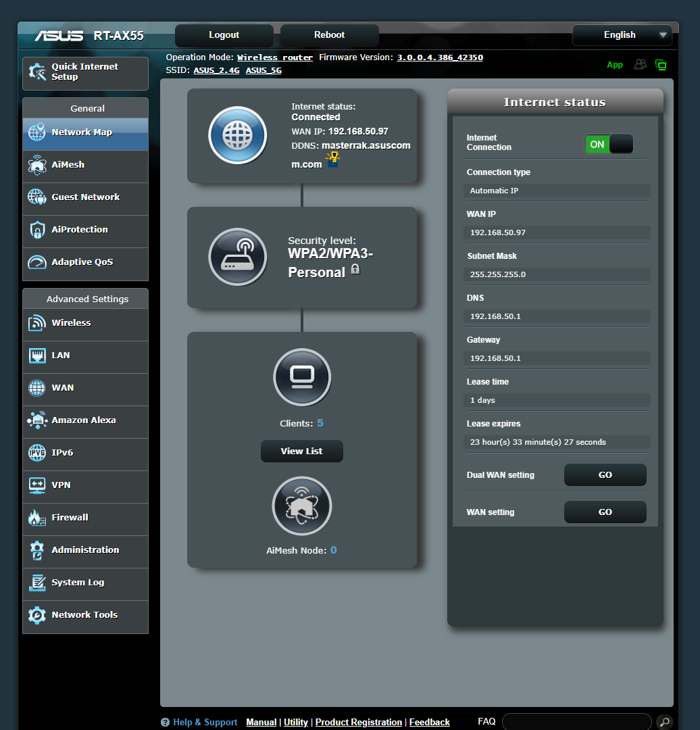Click the Network Map globe icon in the sidebar
Image resolution: width=700 pixels, height=730 pixels.
pyautogui.click(x=36, y=132)
